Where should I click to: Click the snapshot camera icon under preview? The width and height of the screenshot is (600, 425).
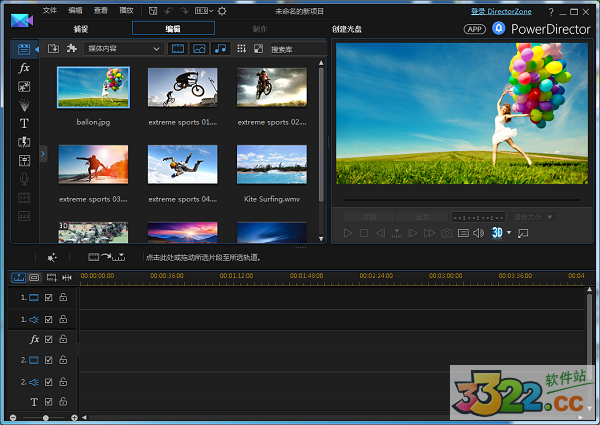click(445, 233)
